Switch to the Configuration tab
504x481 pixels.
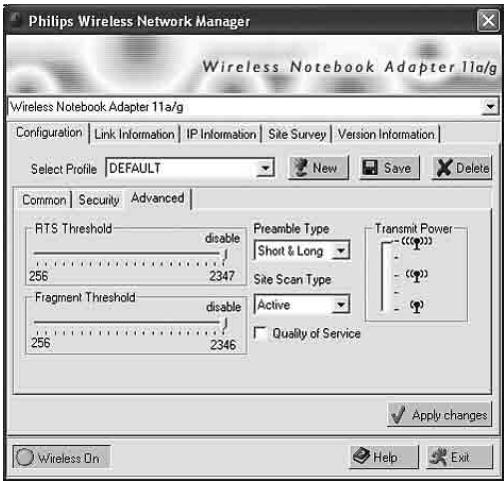49,133
